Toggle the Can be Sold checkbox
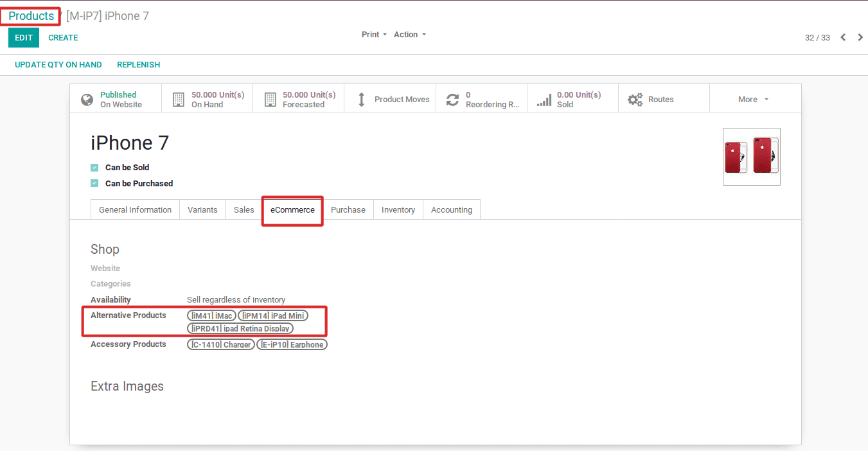Screen dimensions: 868x451 click(x=94, y=168)
